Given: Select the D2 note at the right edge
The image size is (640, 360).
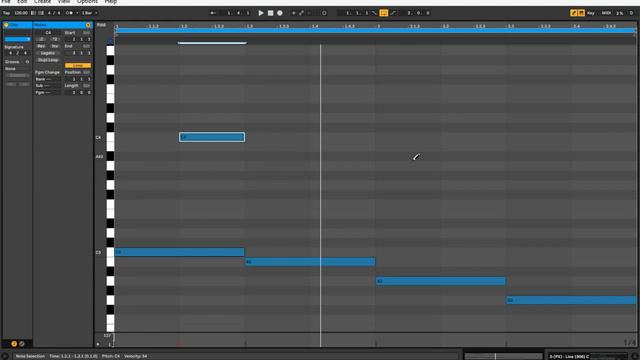Looking at the screenshot, I should [x=571, y=300].
